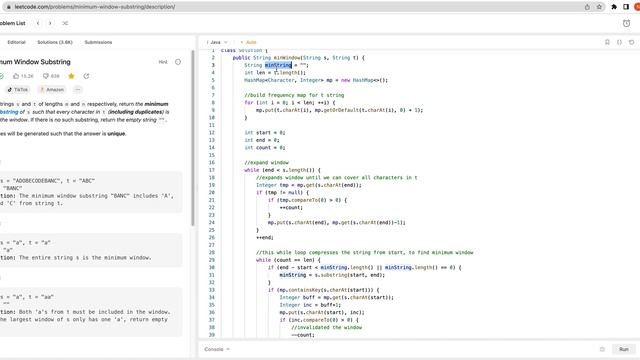640x360 pixels.
Task: Switch to the Submissions tab
Action: click(x=98, y=42)
